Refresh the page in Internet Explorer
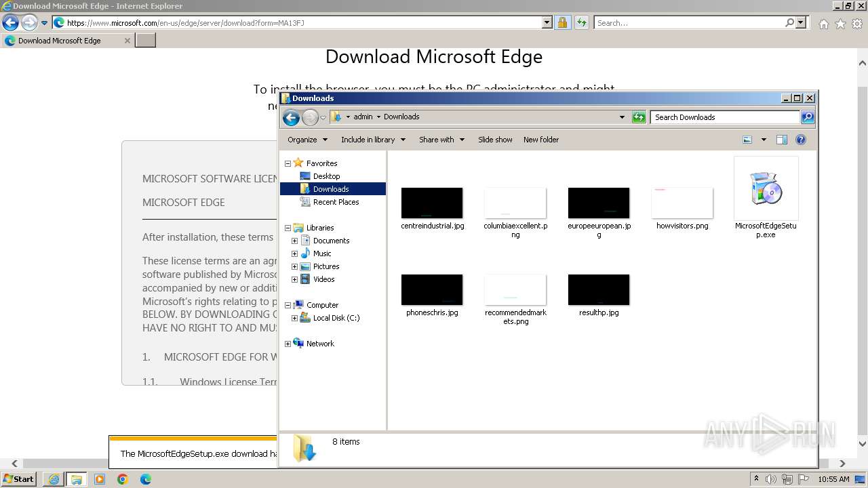Viewport: 868px width, 488px height. coord(581,22)
